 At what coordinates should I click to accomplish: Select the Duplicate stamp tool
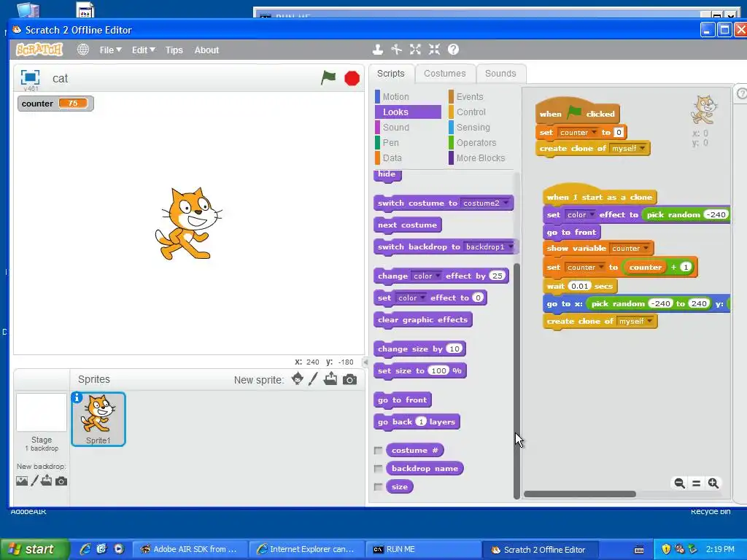pos(378,50)
